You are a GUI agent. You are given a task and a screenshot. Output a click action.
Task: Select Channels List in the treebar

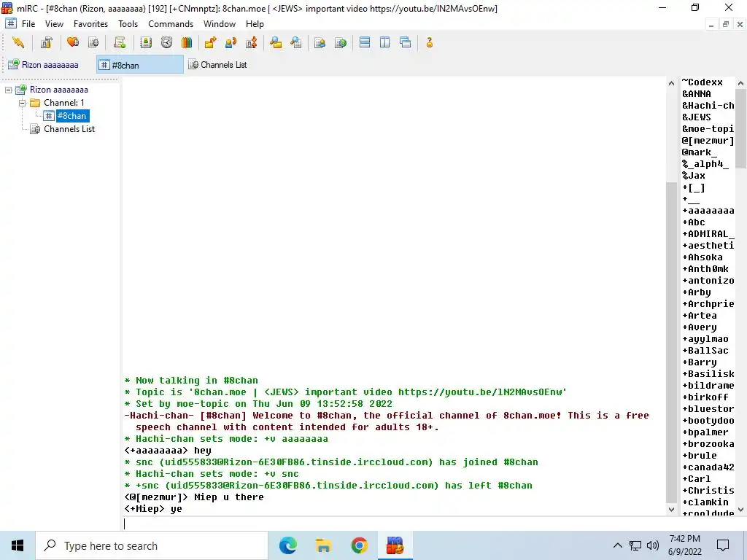pyautogui.click(x=69, y=129)
